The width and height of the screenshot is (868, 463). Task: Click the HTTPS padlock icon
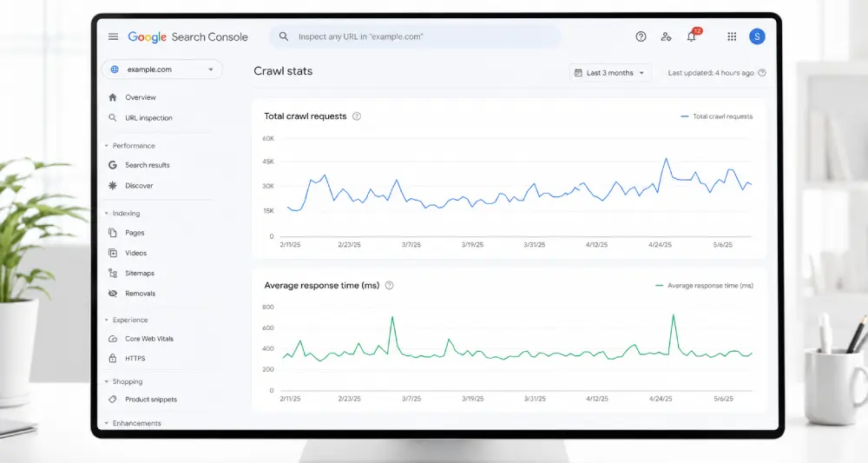[113, 359]
